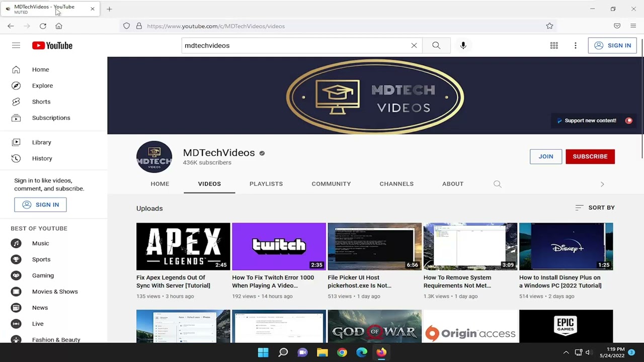Open the YouTube hamburger guide menu

16,45
